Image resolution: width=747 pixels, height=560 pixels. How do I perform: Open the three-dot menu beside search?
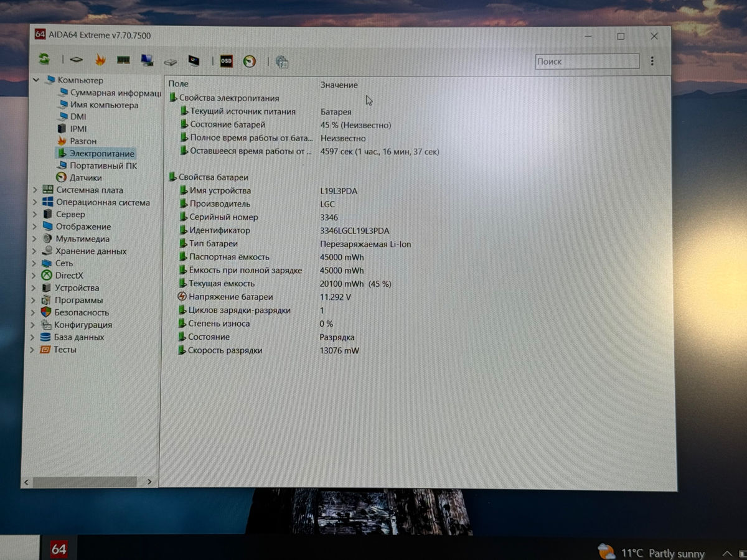point(652,61)
